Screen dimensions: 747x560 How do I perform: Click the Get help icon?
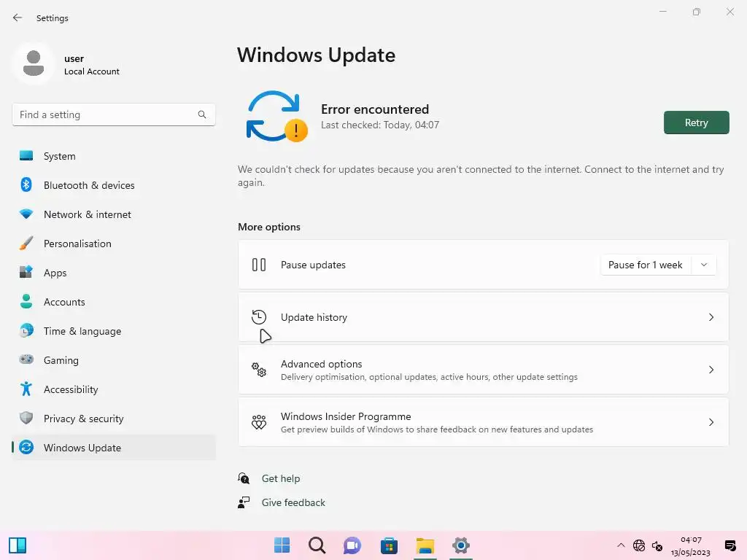244,478
